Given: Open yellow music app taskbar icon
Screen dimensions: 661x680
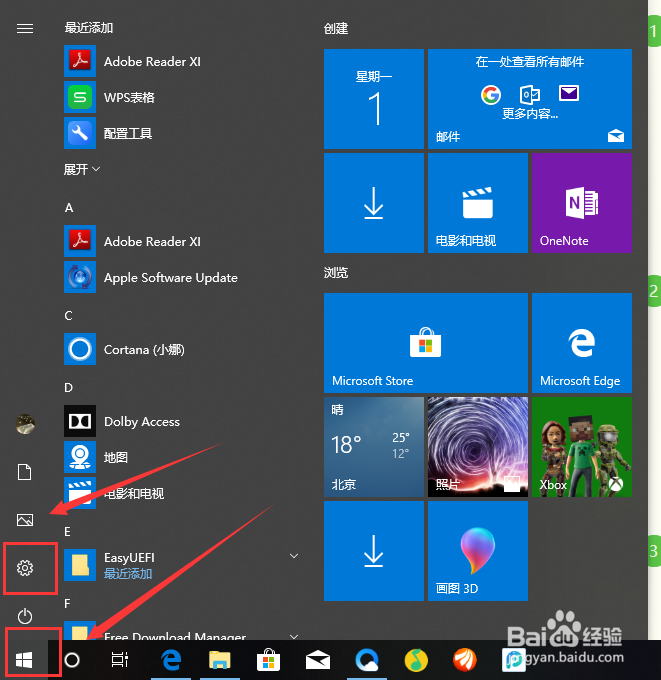Looking at the screenshot, I should coord(416,660).
